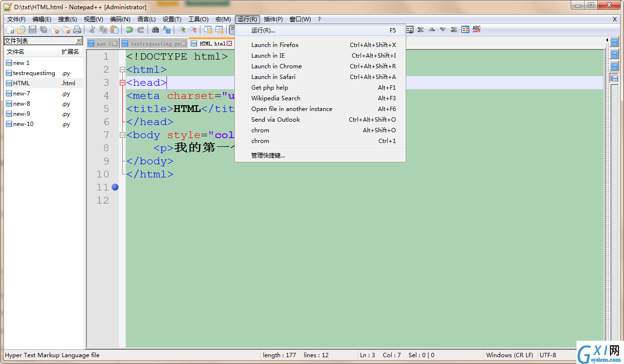Toggle the bookmark on line 11
This screenshot has width=624, height=364.
point(115,187)
